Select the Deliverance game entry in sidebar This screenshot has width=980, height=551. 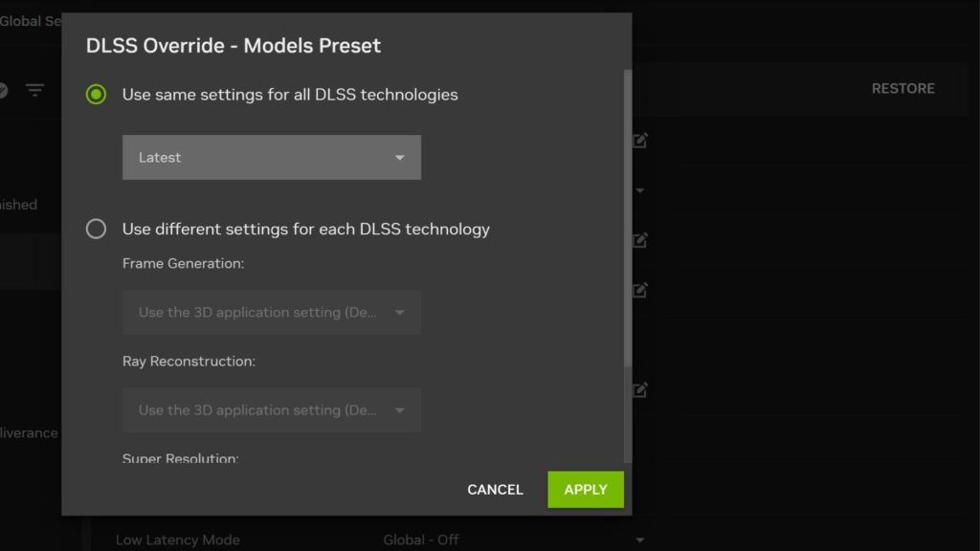[x=29, y=432]
